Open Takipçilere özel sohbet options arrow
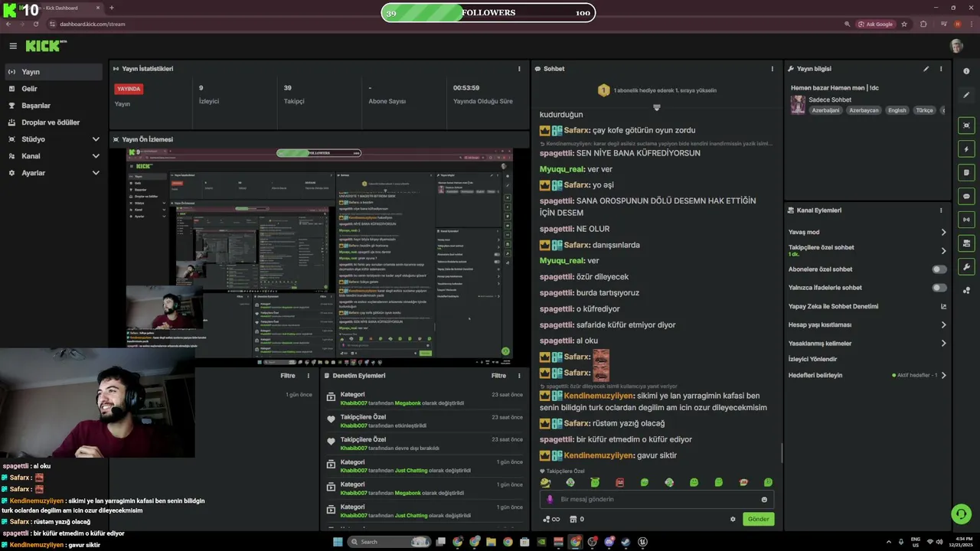980x551 pixels. coord(943,251)
